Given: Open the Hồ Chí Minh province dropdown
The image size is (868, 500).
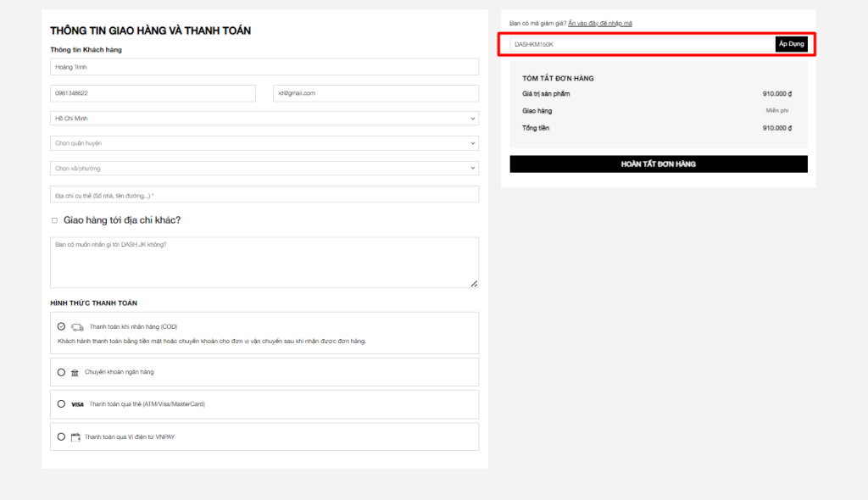Looking at the screenshot, I should tap(264, 119).
